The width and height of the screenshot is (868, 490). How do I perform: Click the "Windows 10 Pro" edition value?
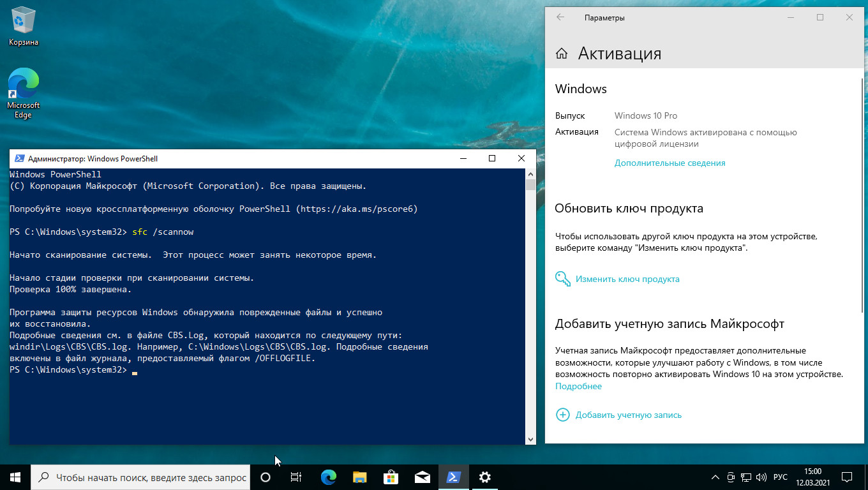point(646,115)
